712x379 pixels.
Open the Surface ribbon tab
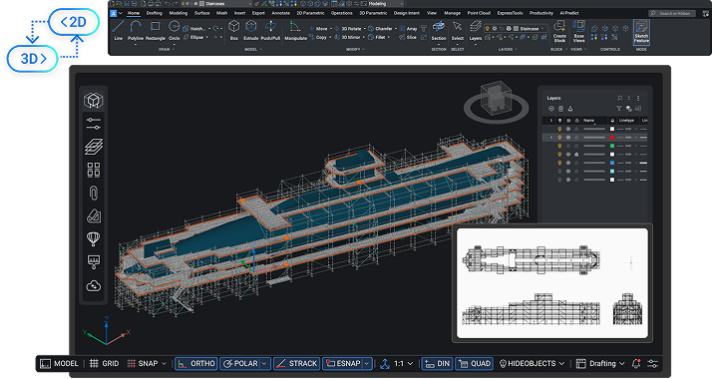click(202, 13)
